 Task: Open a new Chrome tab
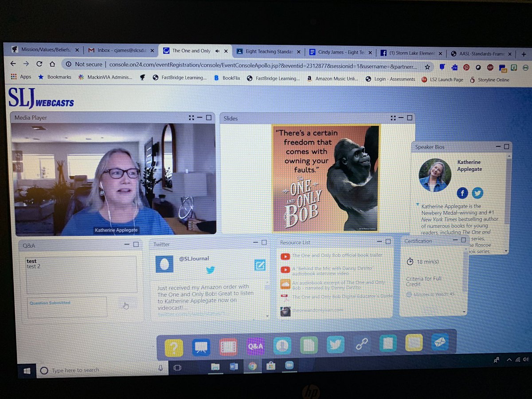[x=524, y=54]
